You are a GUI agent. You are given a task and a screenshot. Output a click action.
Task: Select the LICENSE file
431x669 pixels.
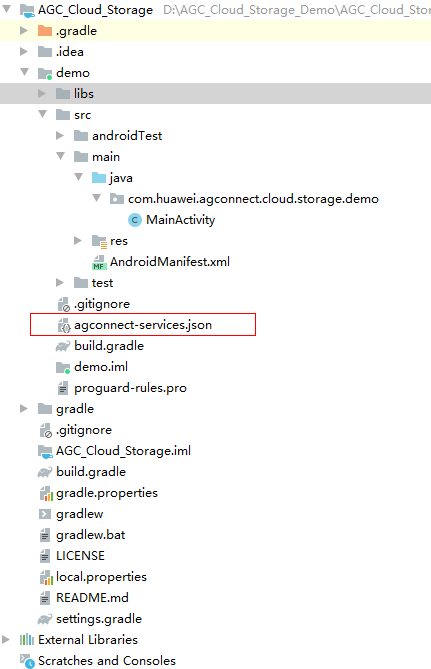pyautogui.click(x=80, y=556)
